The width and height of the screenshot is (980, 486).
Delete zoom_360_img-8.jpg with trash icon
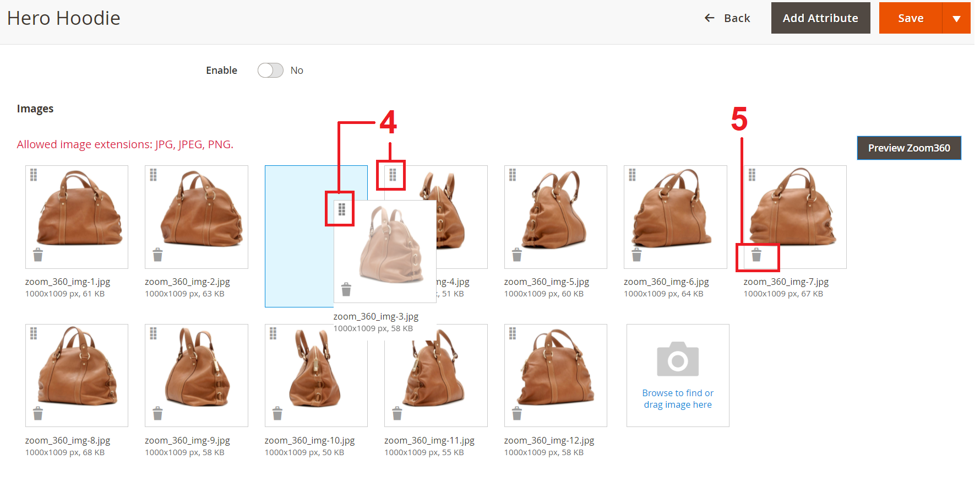coord(38,414)
